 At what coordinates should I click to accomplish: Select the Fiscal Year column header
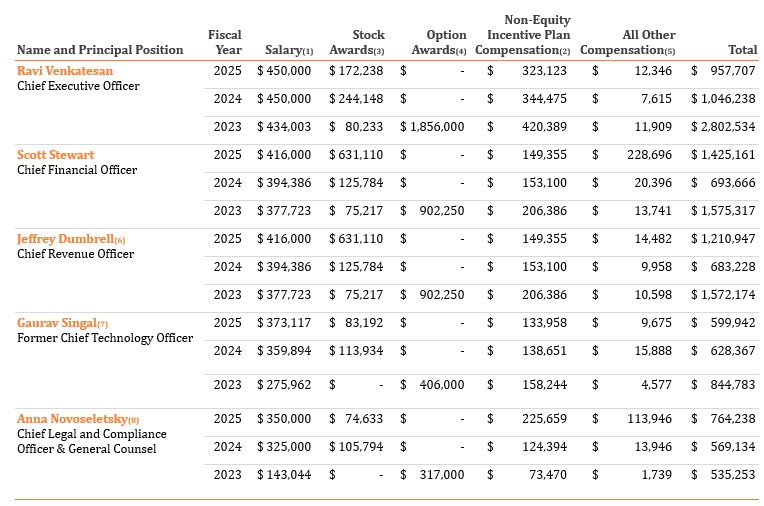click(x=224, y=42)
